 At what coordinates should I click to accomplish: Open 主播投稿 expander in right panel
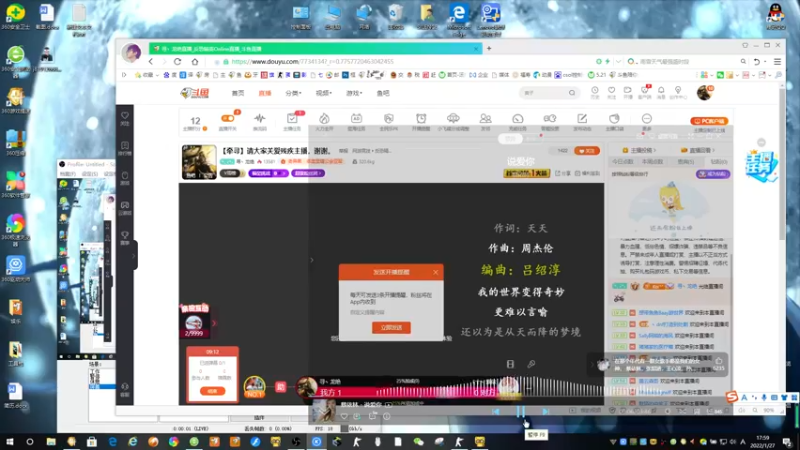point(639,151)
